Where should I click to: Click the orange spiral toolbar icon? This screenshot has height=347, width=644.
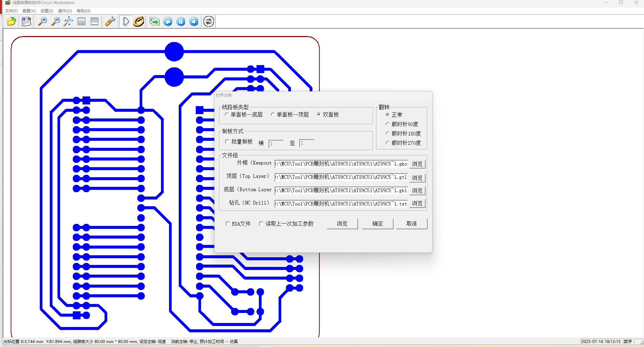pyautogui.click(x=139, y=22)
